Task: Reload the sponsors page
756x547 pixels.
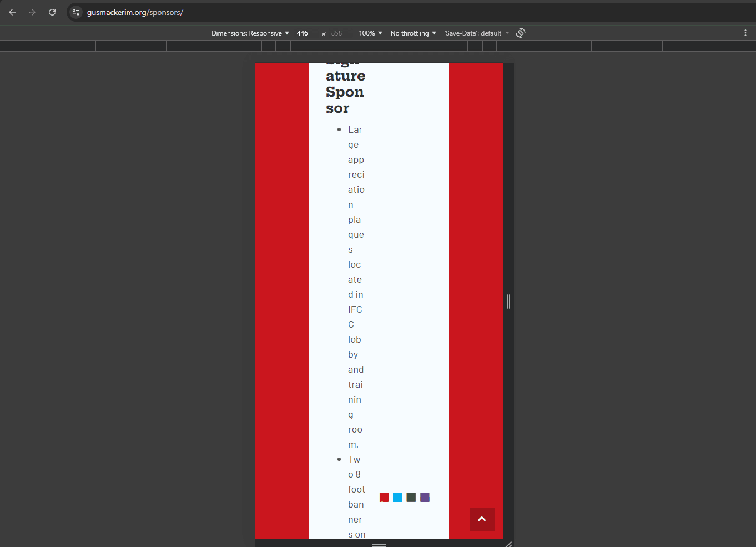Action: (x=52, y=12)
